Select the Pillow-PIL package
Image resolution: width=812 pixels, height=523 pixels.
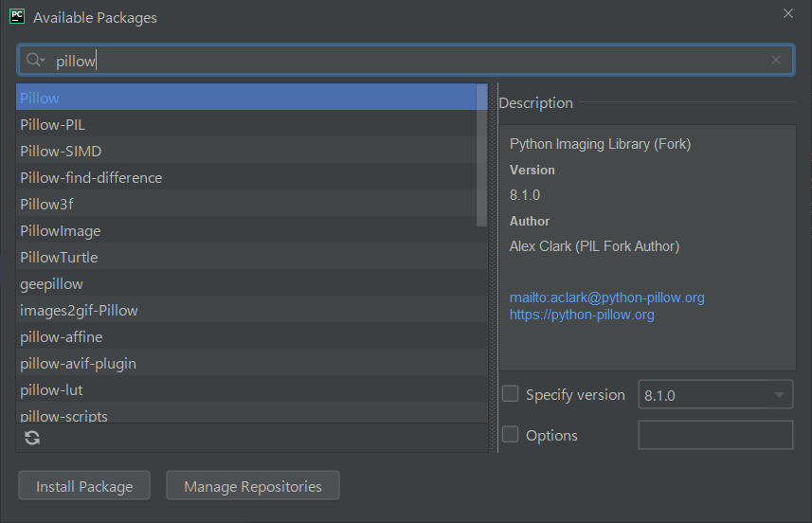coord(53,124)
